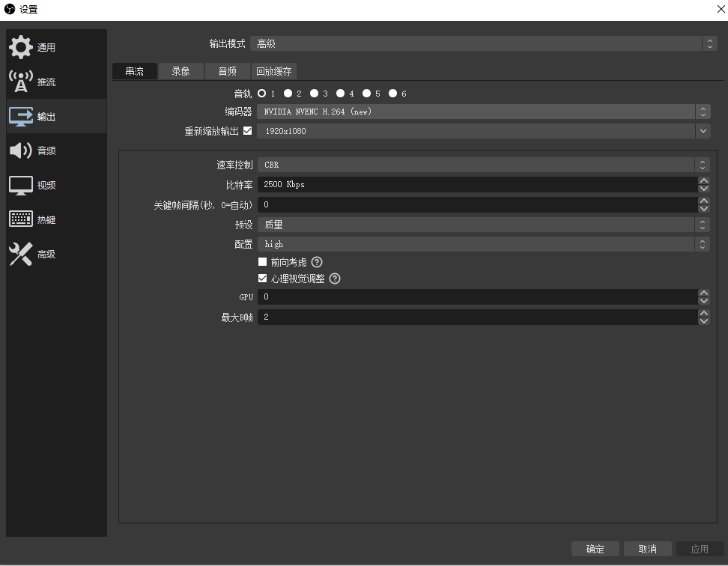This screenshot has height=566, width=728.
Task: Select audio track 5 radio button
Action: pyautogui.click(x=367, y=94)
